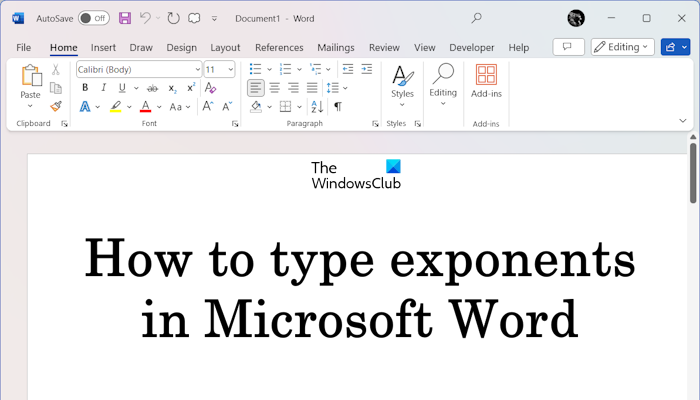
Task: Open Paragraph dialog launcher
Action: [x=375, y=124]
